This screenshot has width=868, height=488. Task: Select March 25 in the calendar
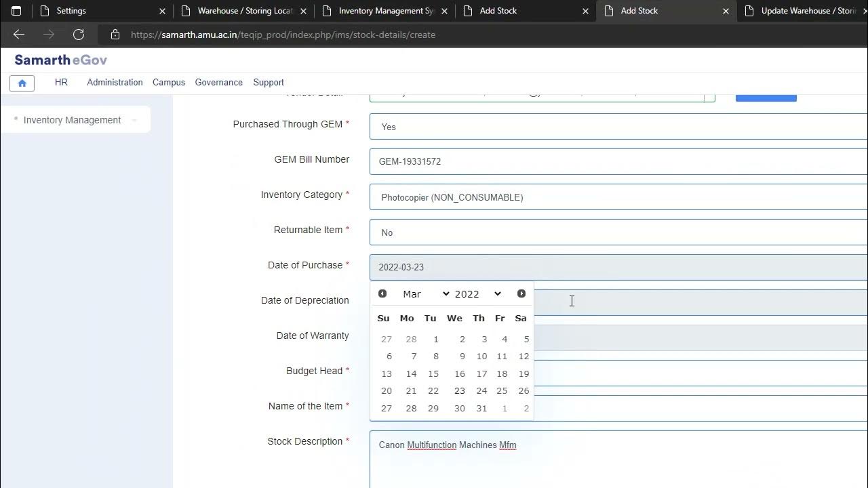(502, 390)
